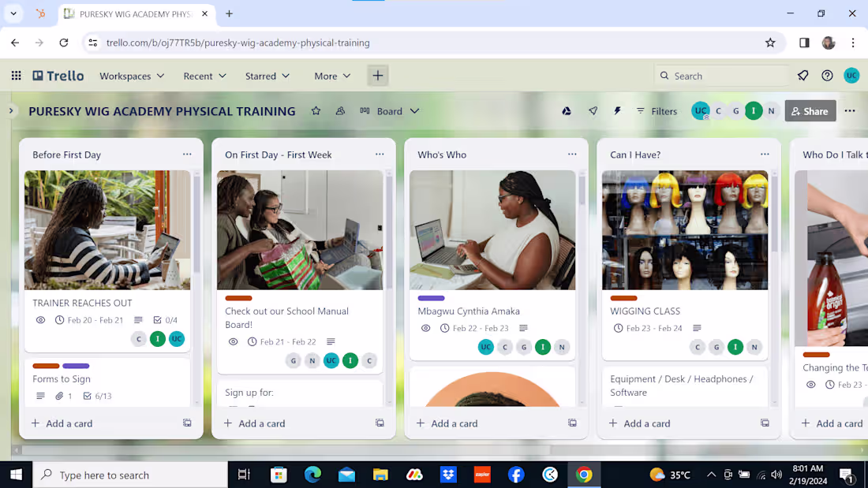Open list actions for Can I Have?

pos(765,155)
